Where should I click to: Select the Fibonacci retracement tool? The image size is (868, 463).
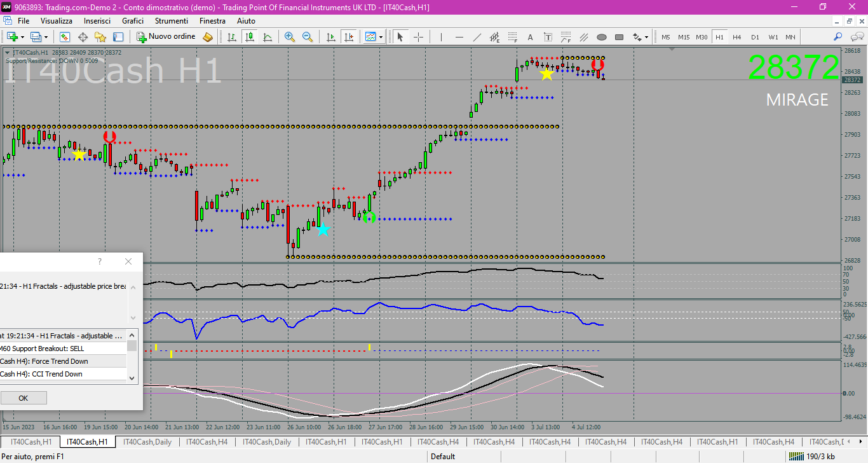pos(512,37)
